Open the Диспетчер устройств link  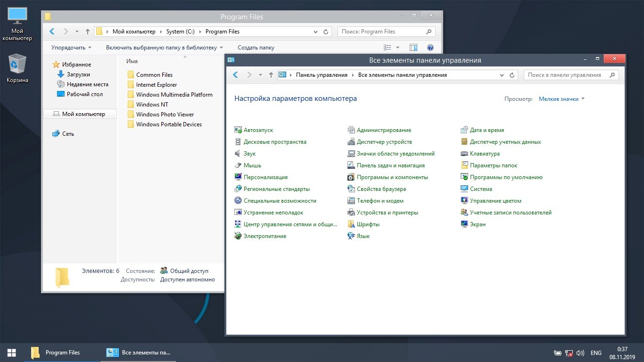tap(384, 142)
